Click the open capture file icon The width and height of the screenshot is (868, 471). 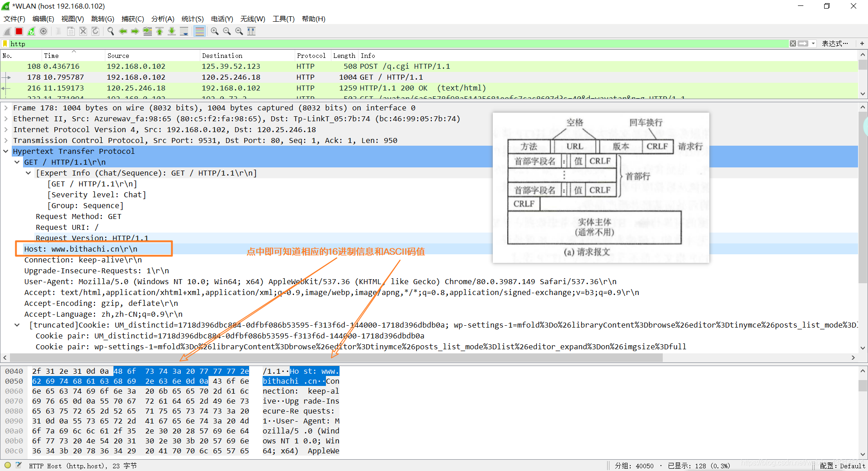(x=59, y=31)
